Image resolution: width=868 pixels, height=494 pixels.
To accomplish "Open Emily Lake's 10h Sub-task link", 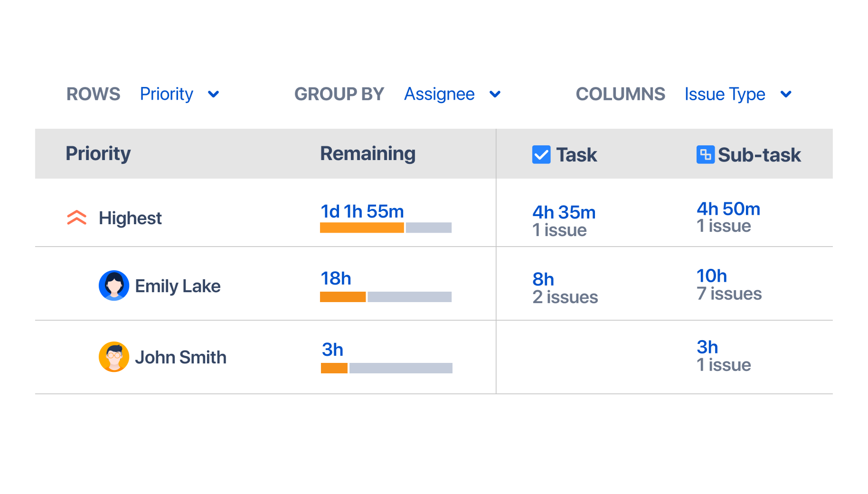I will tap(711, 276).
